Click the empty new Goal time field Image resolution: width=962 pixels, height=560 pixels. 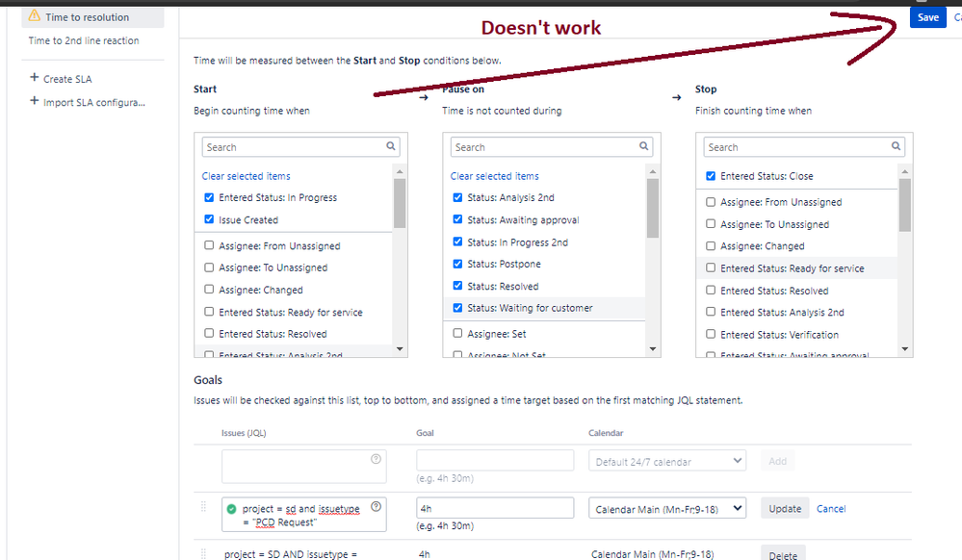(495, 460)
